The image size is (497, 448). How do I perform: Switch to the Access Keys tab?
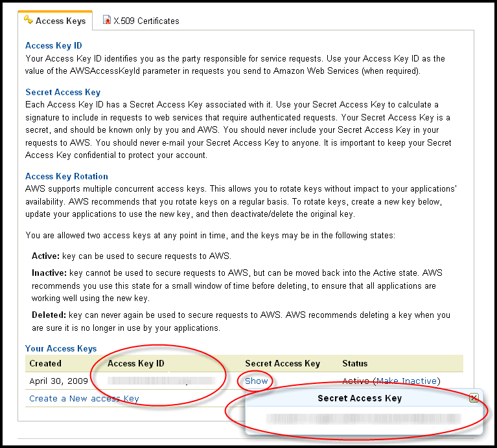point(55,21)
